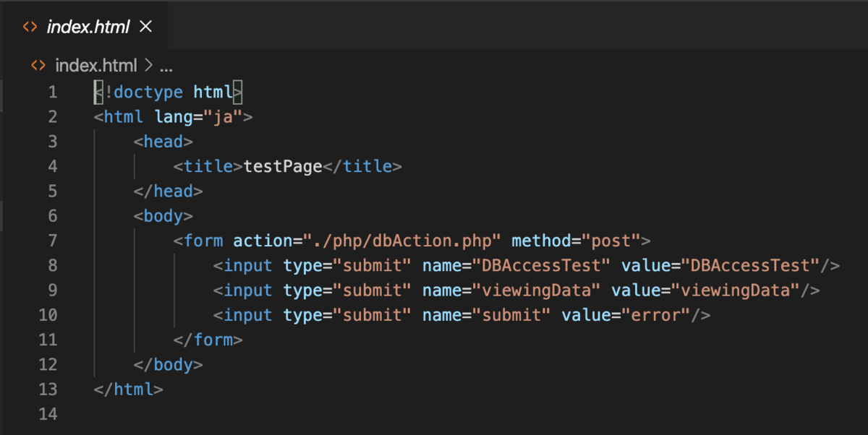Click the HTML file icon in the tab
The width and height of the screenshot is (868, 435).
tap(30, 27)
